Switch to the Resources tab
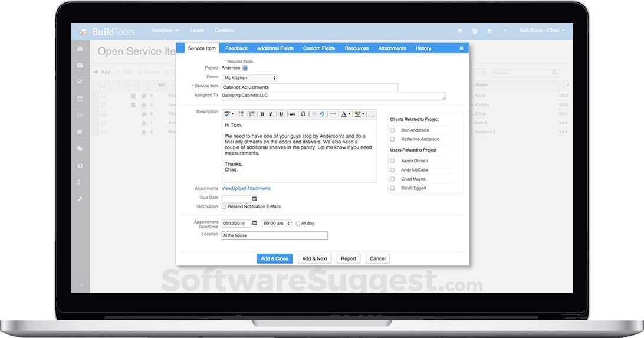The width and height of the screenshot is (644, 338). pyautogui.click(x=356, y=48)
